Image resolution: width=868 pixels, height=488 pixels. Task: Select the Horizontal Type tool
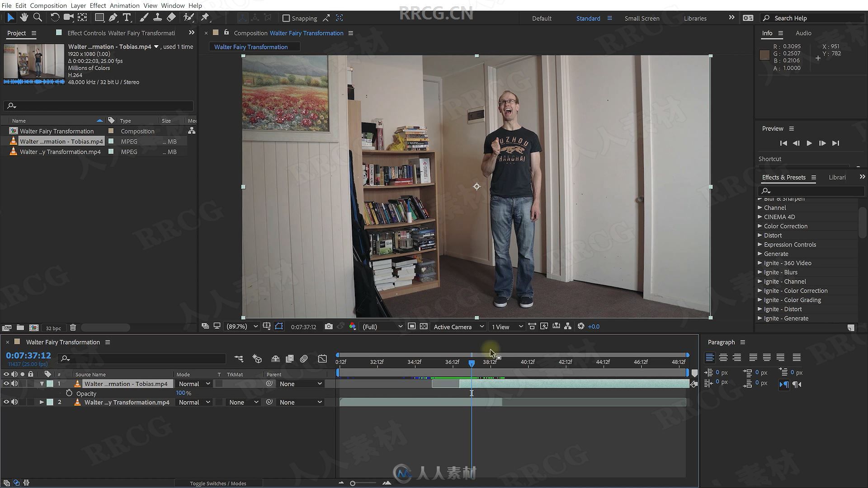coord(127,18)
